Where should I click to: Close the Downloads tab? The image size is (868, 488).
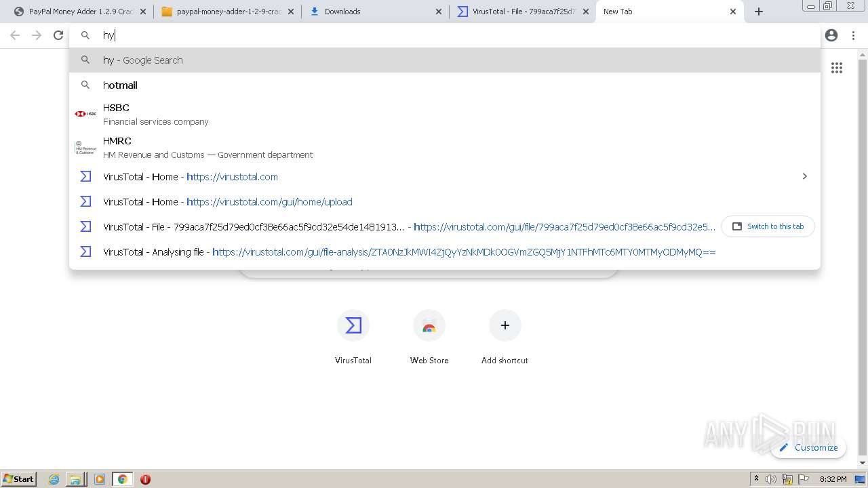coord(439,12)
